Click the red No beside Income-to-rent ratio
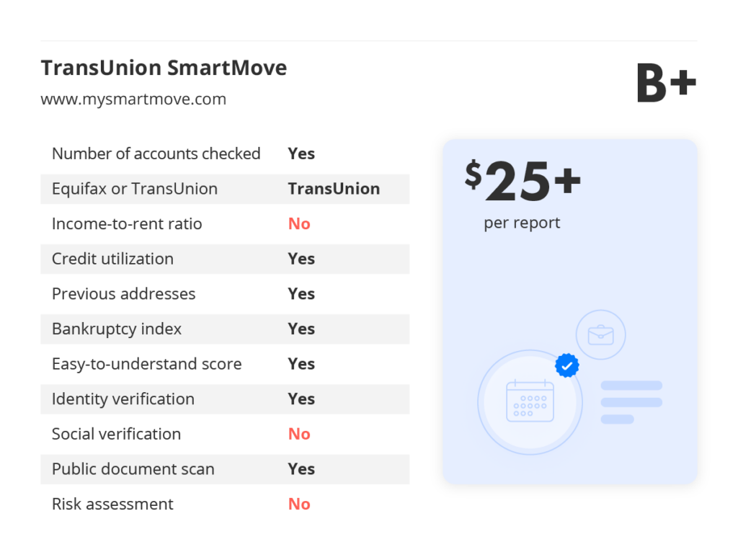This screenshot has width=738, height=560. click(299, 223)
